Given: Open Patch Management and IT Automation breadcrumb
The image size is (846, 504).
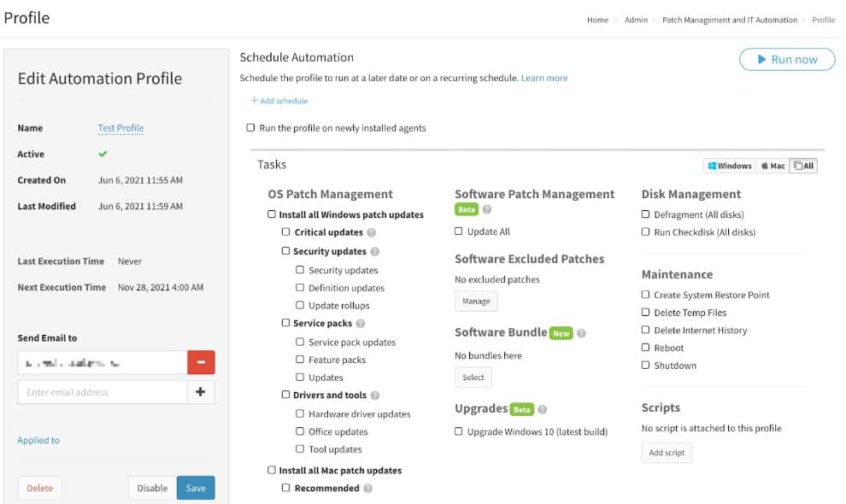Looking at the screenshot, I should pyautogui.click(x=730, y=20).
